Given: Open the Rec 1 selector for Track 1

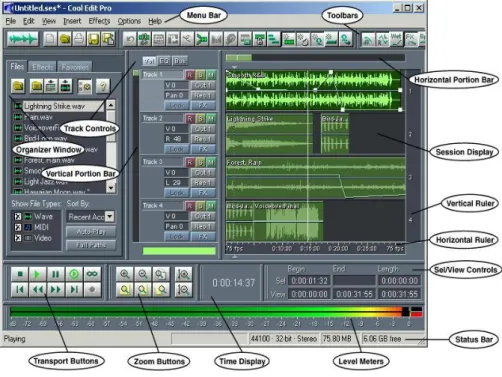Looking at the screenshot, I should point(203,95).
